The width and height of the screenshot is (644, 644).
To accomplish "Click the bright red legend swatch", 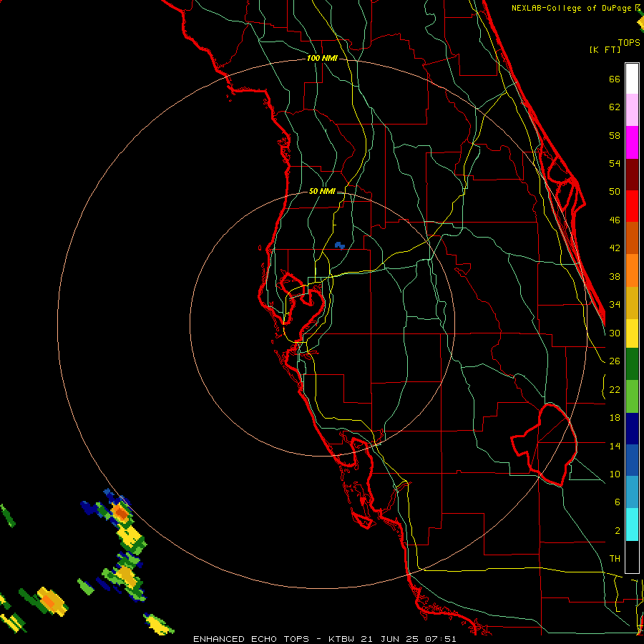I will pyautogui.click(x=632, y=206).
